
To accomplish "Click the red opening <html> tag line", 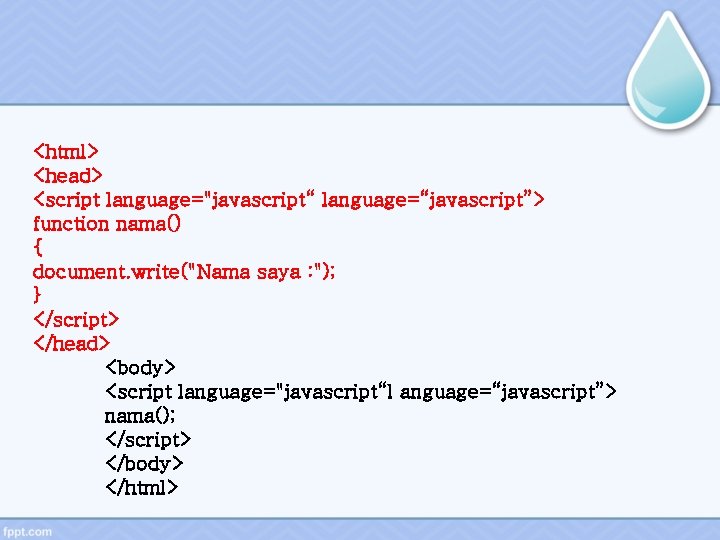I will pyautogui.click(x=66, y=152).
